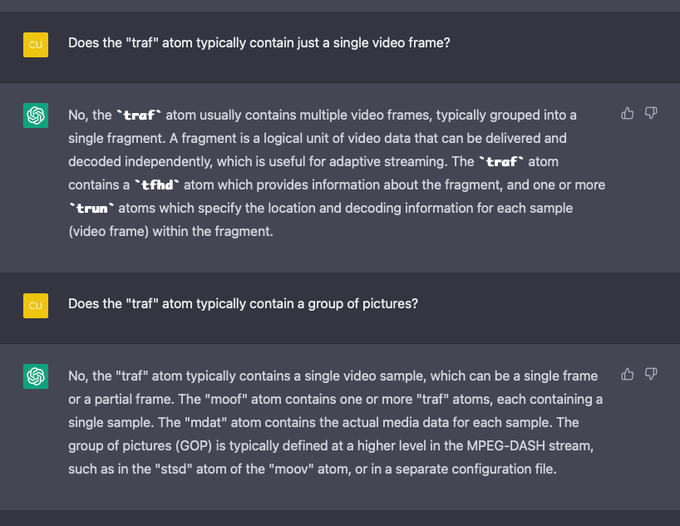Thumbs up the second ChatGPT response
This screenshot has width=680, height=526.
pyautogui.click(x=627, y=375)
